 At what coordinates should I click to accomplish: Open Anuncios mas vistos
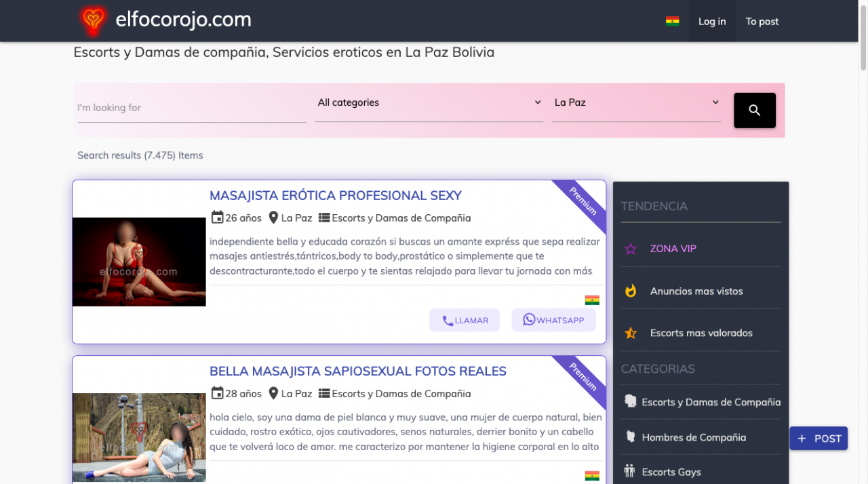click(696, 291)
